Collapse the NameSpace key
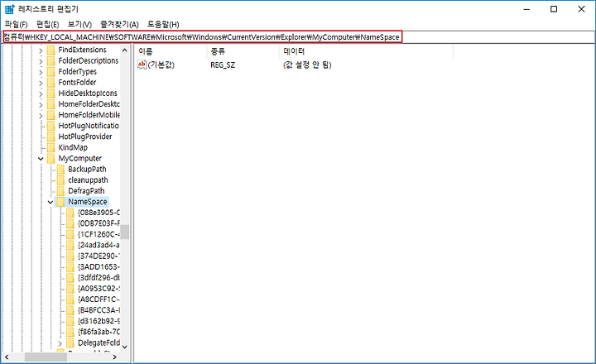This screenshot has width=596, height=364. tap(50, 202)
